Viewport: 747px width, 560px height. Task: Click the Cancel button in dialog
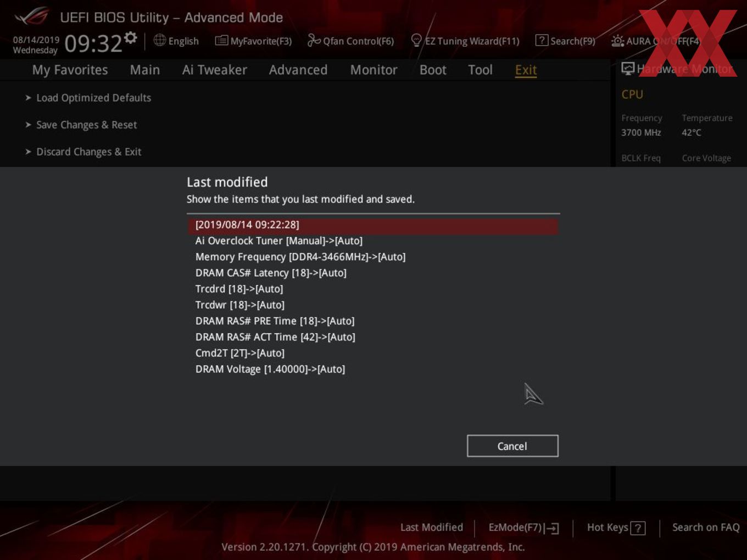(x=512, y=446)
